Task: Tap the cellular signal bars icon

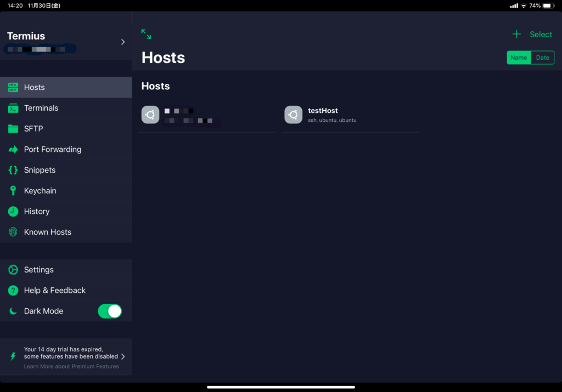Action: click(x=514, y=5)
